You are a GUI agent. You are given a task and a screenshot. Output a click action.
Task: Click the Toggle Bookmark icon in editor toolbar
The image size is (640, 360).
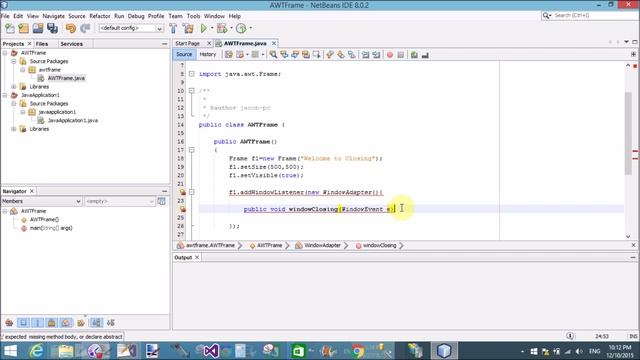pyautogui.click(x=352, y=55)
